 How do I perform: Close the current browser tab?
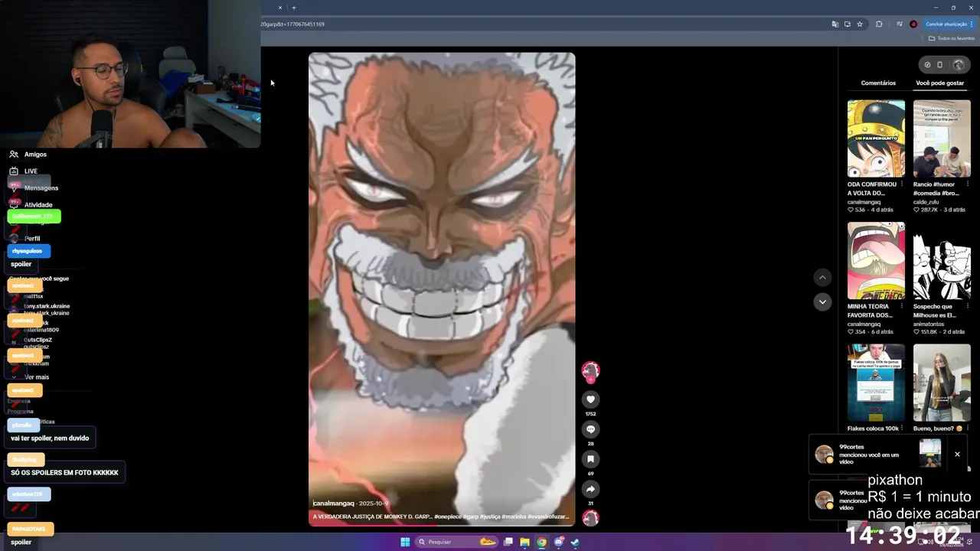point(279,8)
